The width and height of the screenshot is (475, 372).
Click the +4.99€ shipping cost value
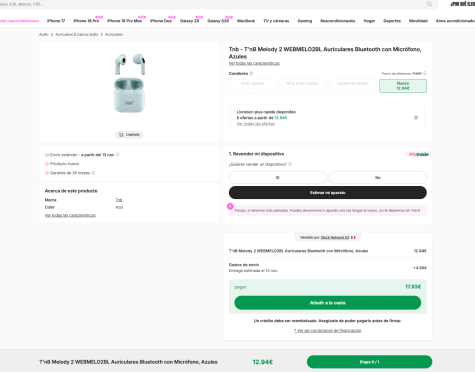(420, 268)
